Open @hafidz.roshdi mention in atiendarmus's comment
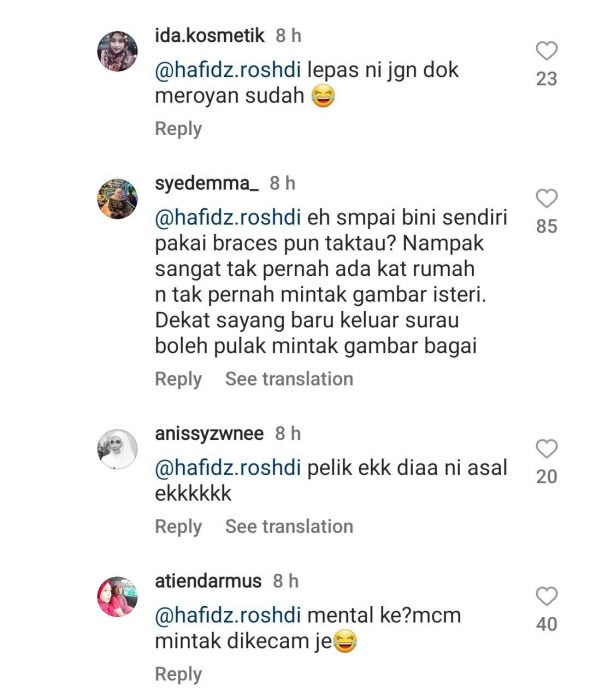 (228, 616)
